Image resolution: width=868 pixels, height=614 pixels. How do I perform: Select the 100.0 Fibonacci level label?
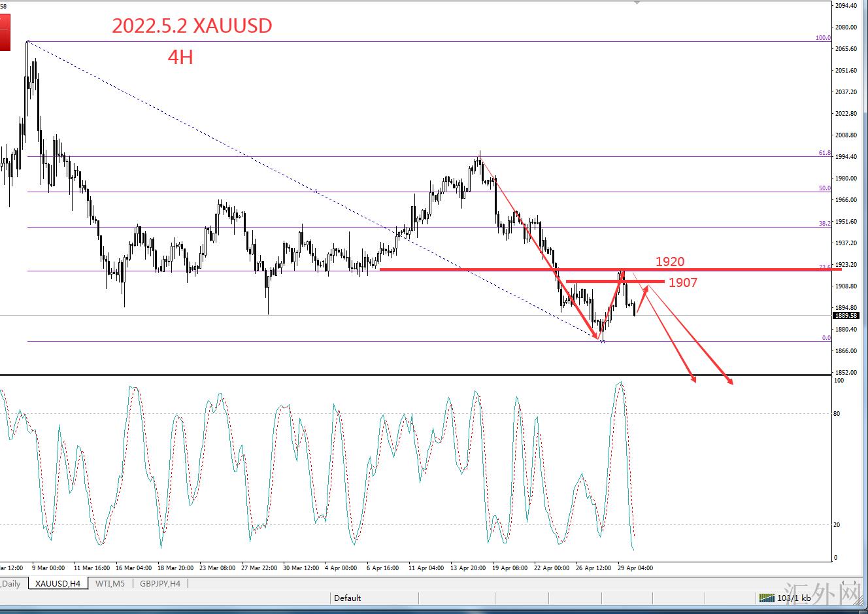click(x=823, y=38)
